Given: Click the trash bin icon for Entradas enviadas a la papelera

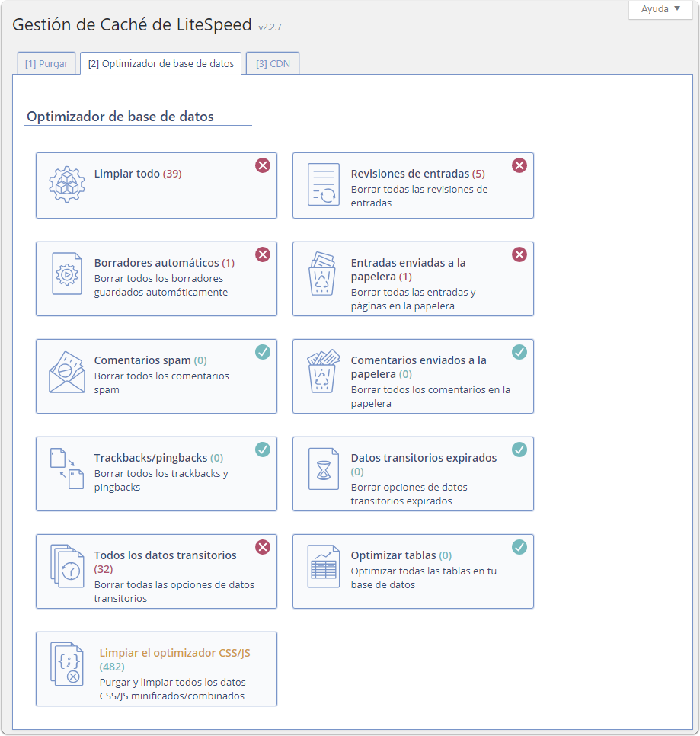Looking at the screenshot, I should [322, 274].
